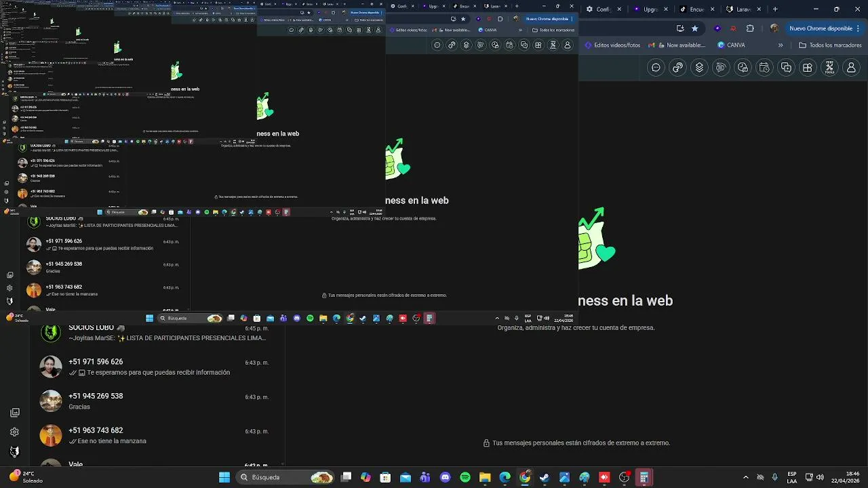Screen dimensions: 868x488
Task: Click outermost 'Organiza, administra y haz crecer' tagline
Action: 576,327
